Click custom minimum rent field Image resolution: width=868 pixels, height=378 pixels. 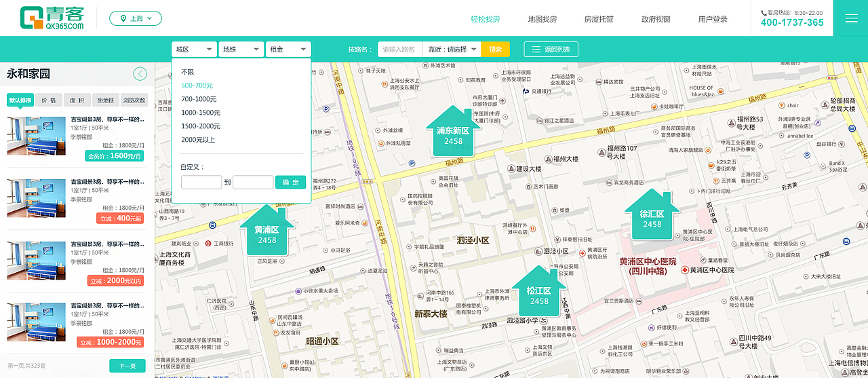click(201, 182)
